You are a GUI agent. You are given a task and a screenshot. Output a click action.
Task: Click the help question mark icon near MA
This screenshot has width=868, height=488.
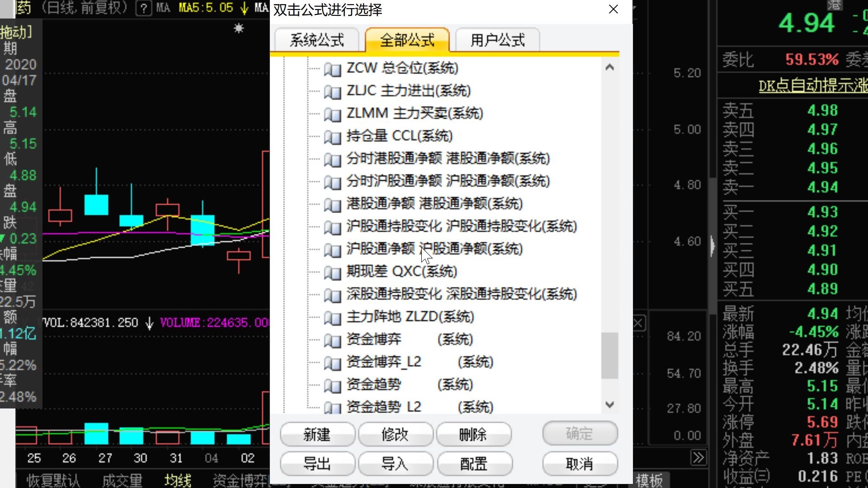pos(143,8)
